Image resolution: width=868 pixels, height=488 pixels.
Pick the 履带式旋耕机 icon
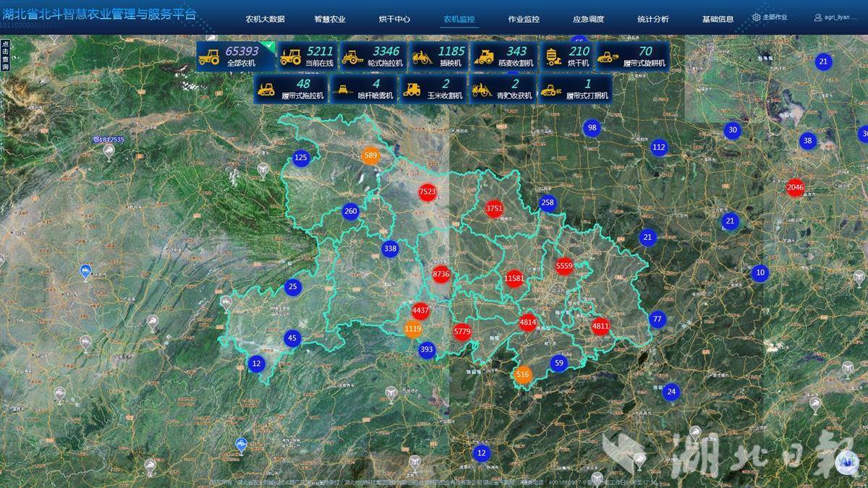[x=609, y=56]
